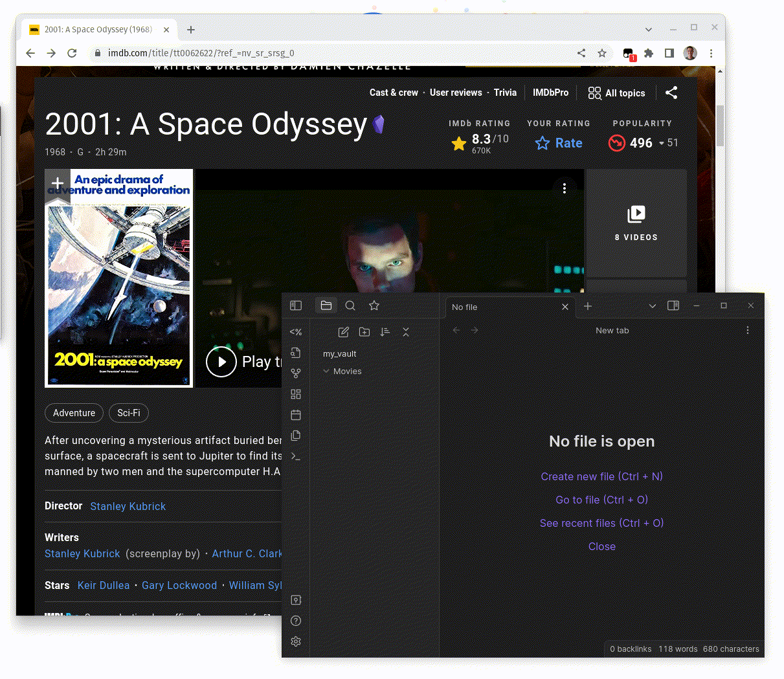Screen dimensions: 784x679
Task: Reload the IMDb page in Chrome
Action: click(x=72, y=53)
